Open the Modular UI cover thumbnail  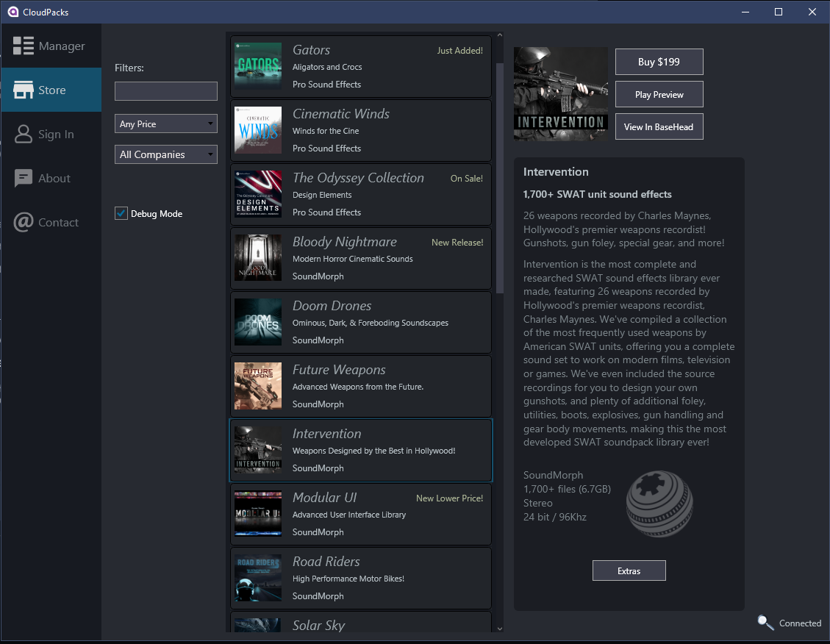258,514
